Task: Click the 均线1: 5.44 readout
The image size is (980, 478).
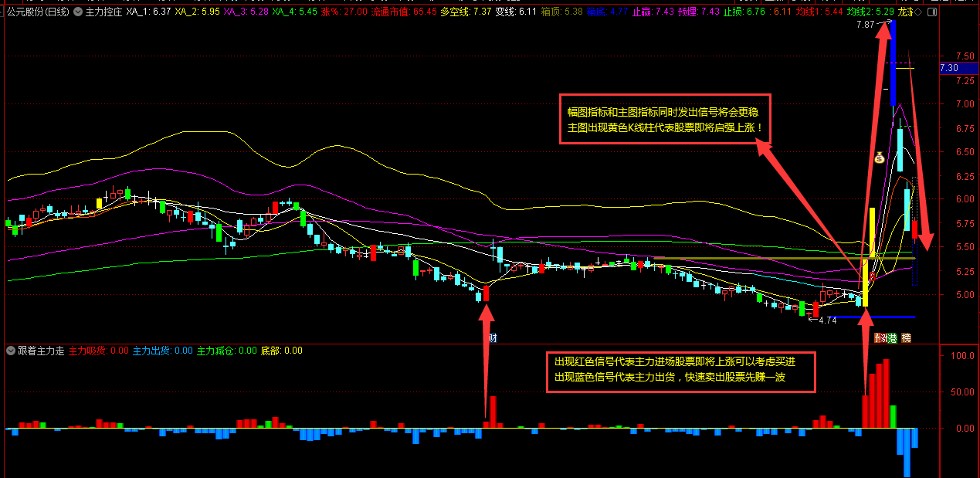Action: click(x=819, y=12)
